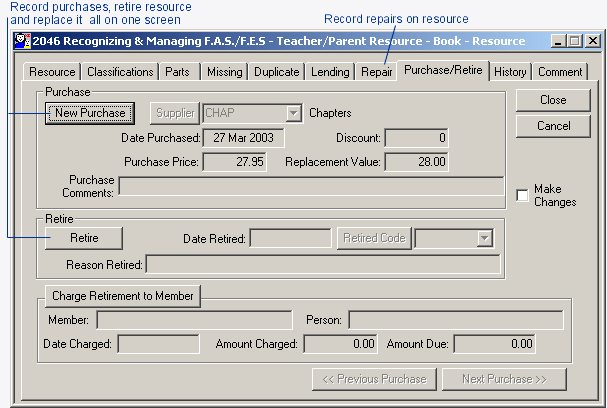Click the Purchase Comments text field

point(311,186)
